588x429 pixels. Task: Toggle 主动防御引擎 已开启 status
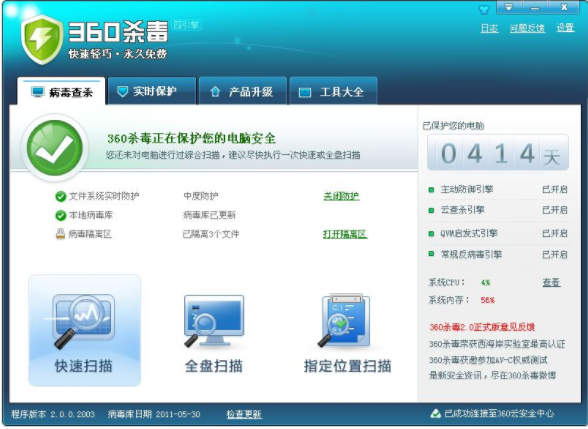555,189
